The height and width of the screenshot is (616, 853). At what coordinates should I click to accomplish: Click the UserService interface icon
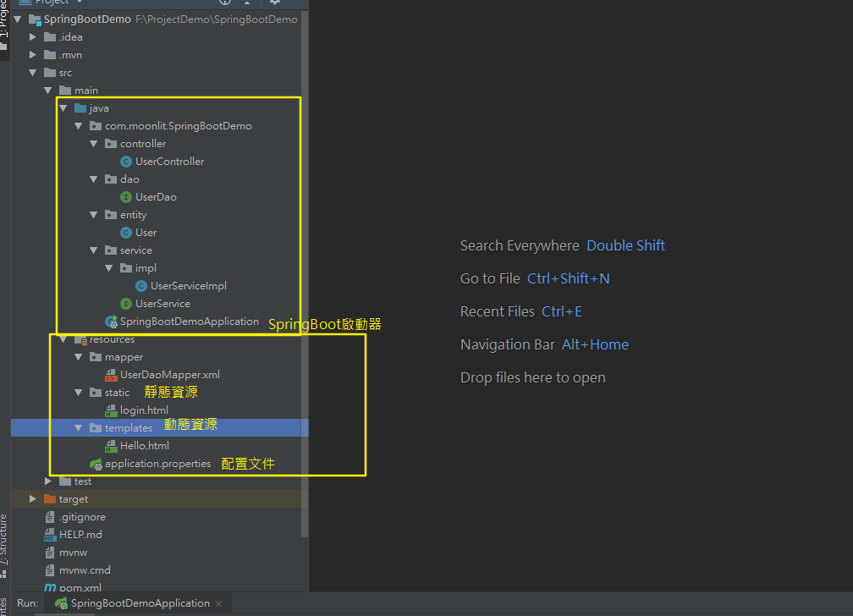point(125,304)
